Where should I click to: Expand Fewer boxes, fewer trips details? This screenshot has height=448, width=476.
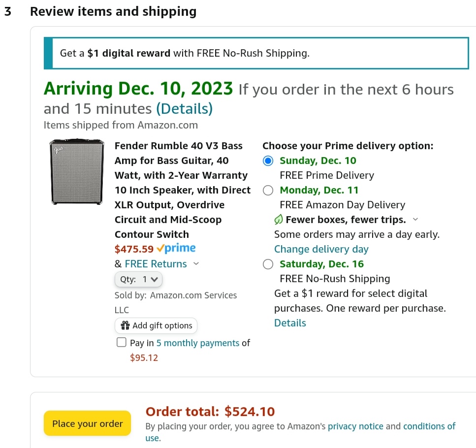pos(415,219)
